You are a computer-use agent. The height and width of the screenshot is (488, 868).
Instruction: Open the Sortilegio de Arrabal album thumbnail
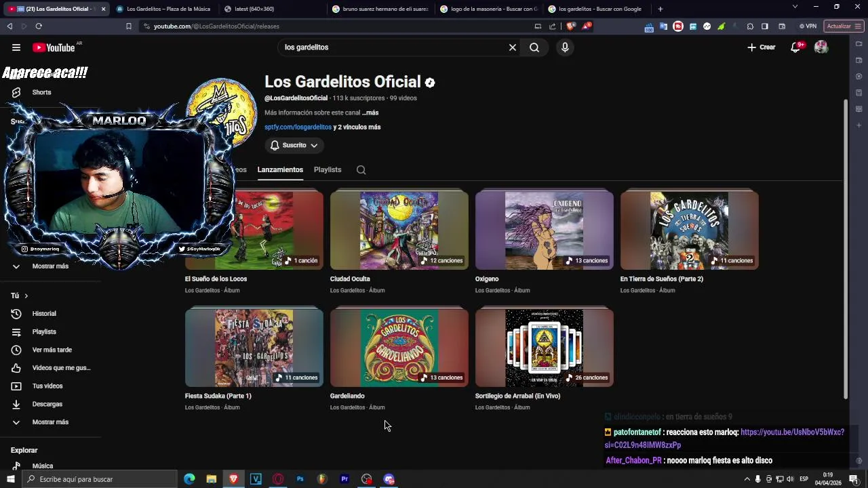[x=545, y=348]
